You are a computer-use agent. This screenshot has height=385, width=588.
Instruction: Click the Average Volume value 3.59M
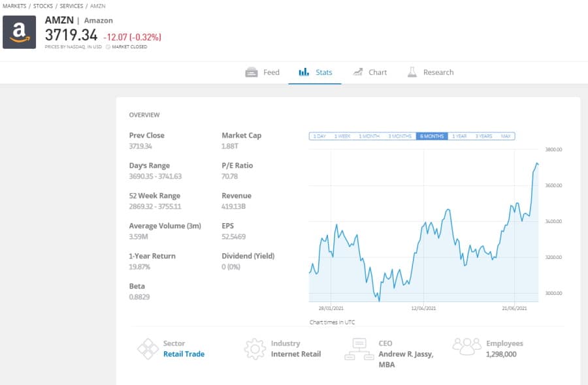point(139,237)
